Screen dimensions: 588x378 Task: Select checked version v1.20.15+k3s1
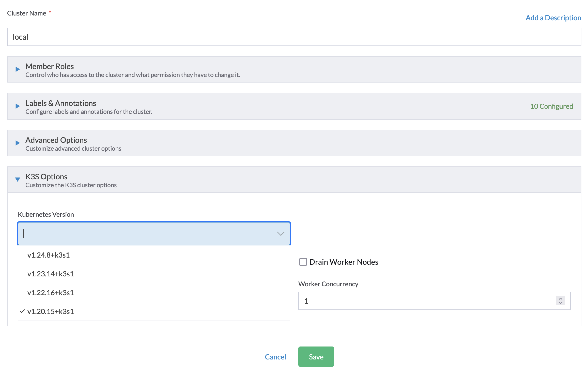coord(154,311)
